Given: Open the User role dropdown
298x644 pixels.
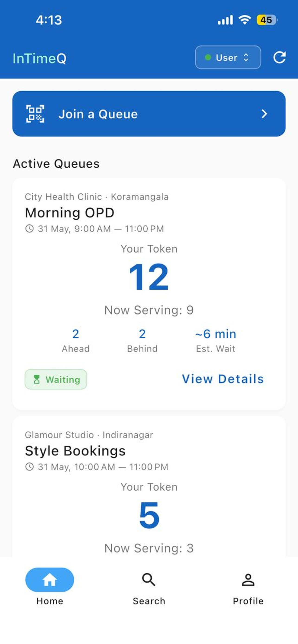Looking at the screenshot, I should tap(228, 57).
